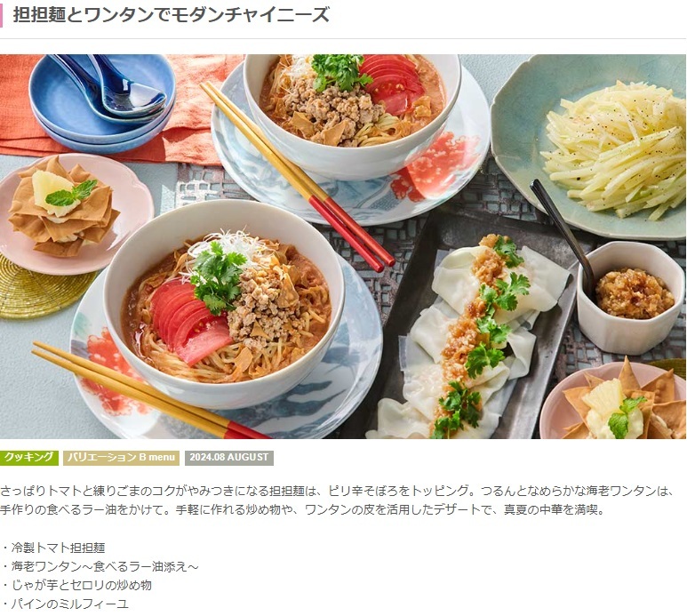Click the pineapple mille-feuille on pink plate
Viewport: 687px width, 616px height.
[x=63, y=206]
